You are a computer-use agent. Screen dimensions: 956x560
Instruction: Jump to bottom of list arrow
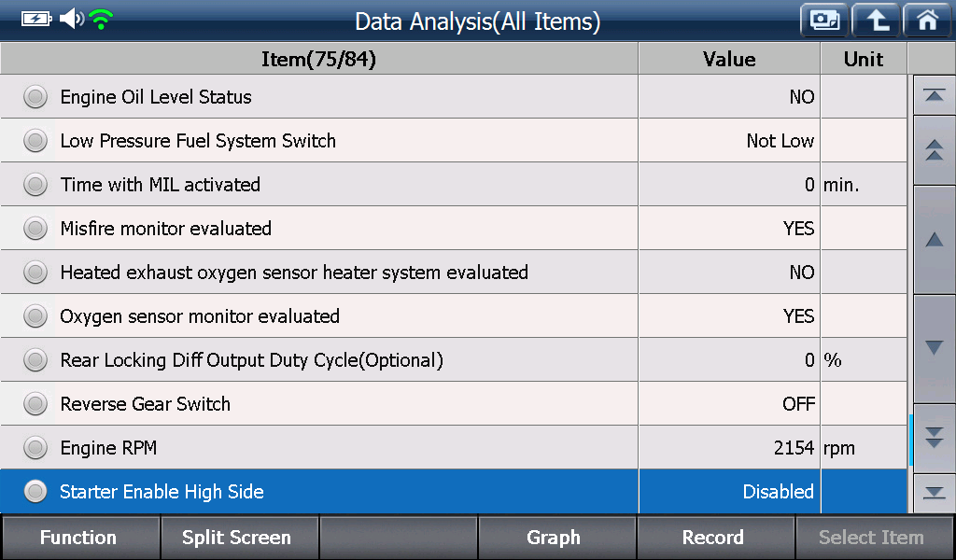[x=934, y=493]
